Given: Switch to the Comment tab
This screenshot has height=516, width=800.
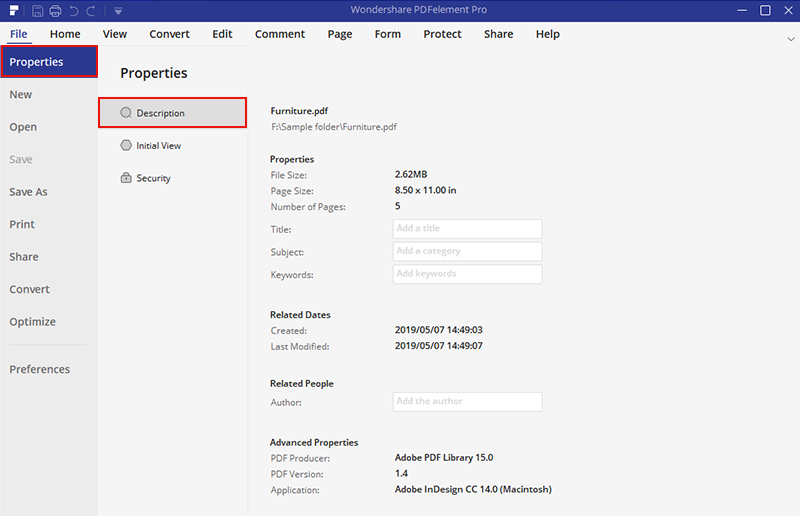Looking at the screenshot, I should (280, 34).
